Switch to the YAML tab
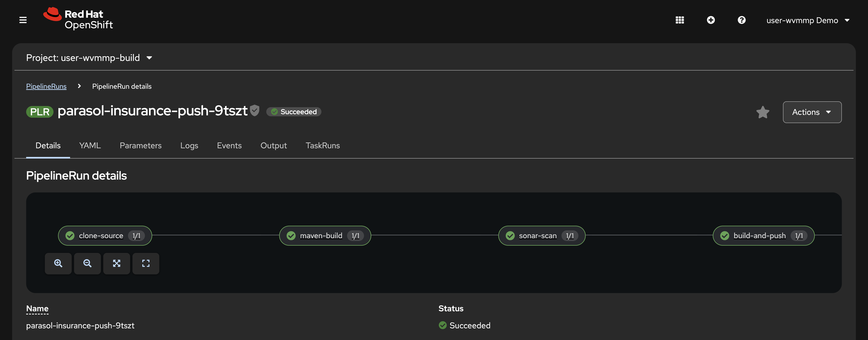This screenshot has width=868, height=340. 90,145
